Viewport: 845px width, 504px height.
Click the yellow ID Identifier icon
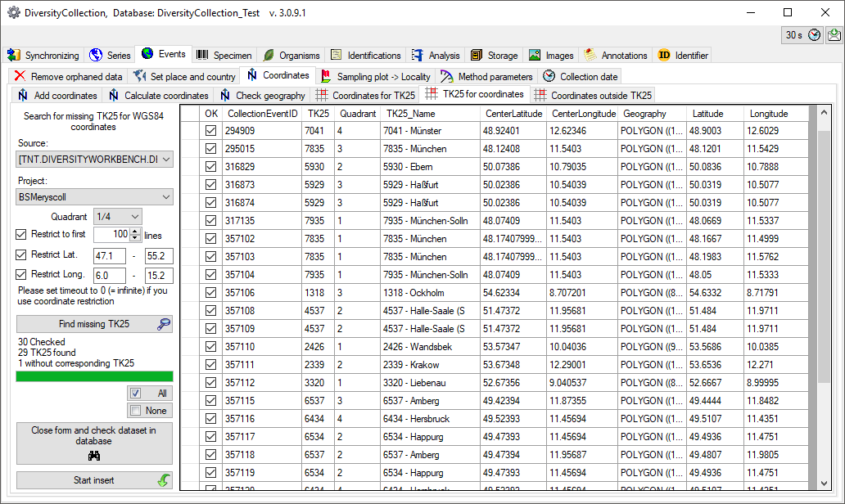[664, 55]
